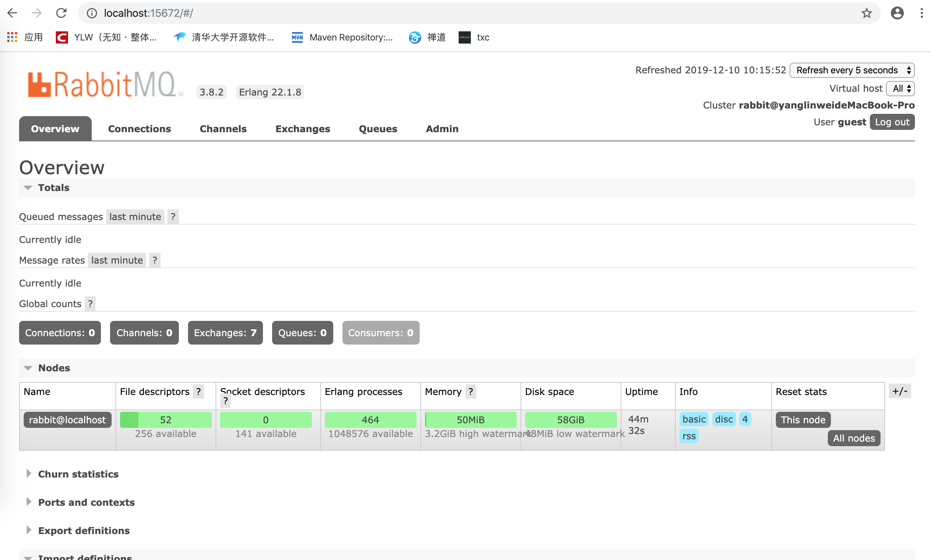Viewport: 931px width, 560px height.
Task: Switch to the Queues tab
Action: 378,129
